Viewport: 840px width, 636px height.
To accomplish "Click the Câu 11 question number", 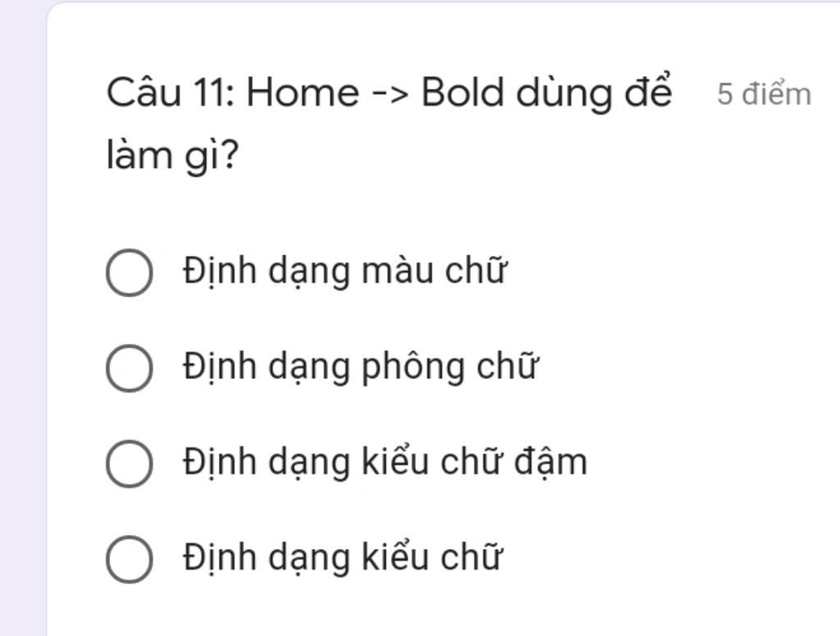I will pyautogui.click(x=171, y=93).
